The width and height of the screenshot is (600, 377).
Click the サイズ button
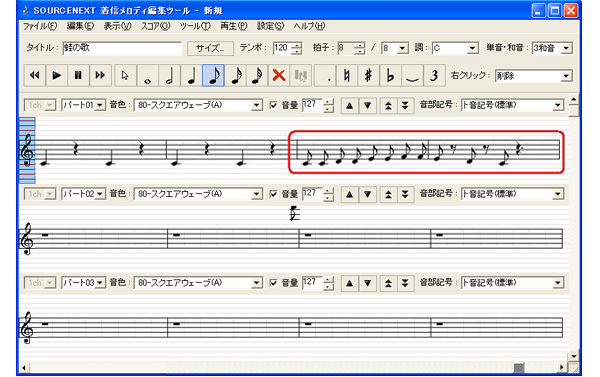click(x=210, y=48)
